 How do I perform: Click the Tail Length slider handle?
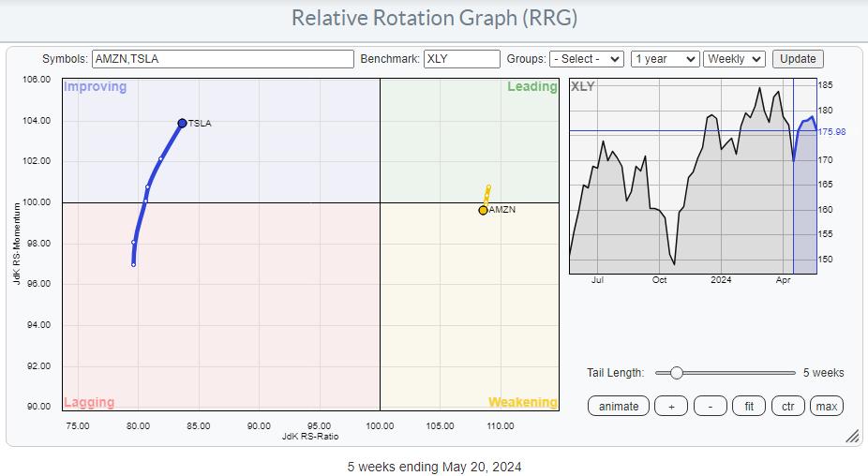(x=677, y=372)
